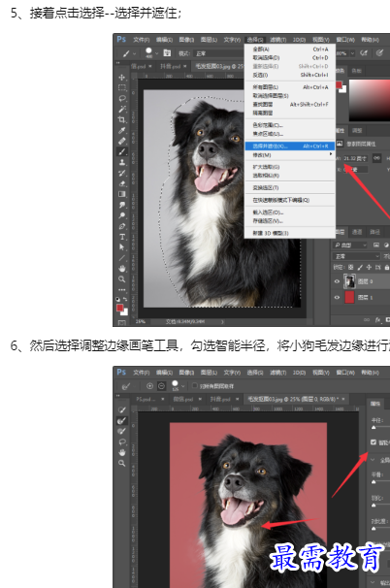This screenshot has width=390, height=588.
Task: Open layer filter type dropdown
Action: (350, 245)
